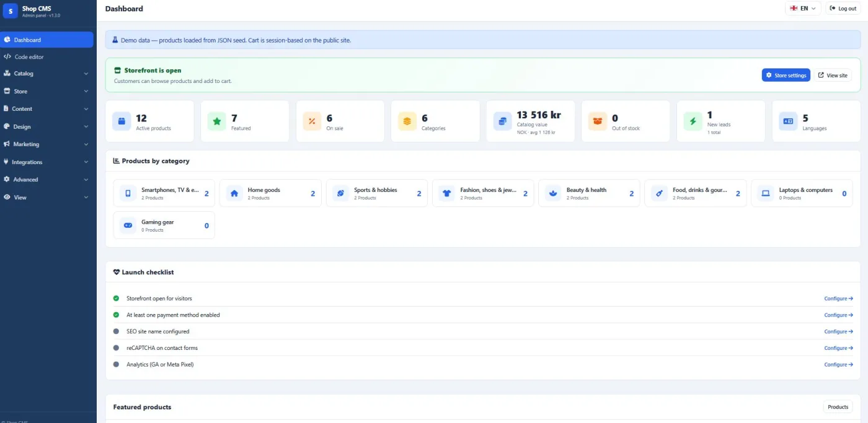
Task: Open the Code editor menu item
Action: (x=47, y=57)
